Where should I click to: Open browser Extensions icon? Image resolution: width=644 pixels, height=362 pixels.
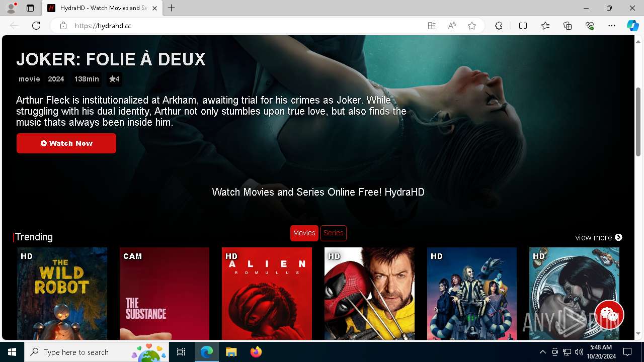tap(499, 26)
